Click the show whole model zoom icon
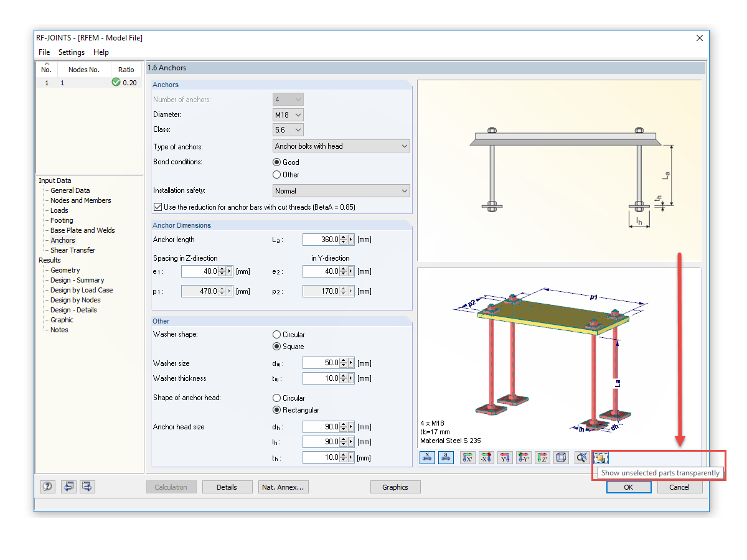 pyautogui.click(x=581, y=458)
